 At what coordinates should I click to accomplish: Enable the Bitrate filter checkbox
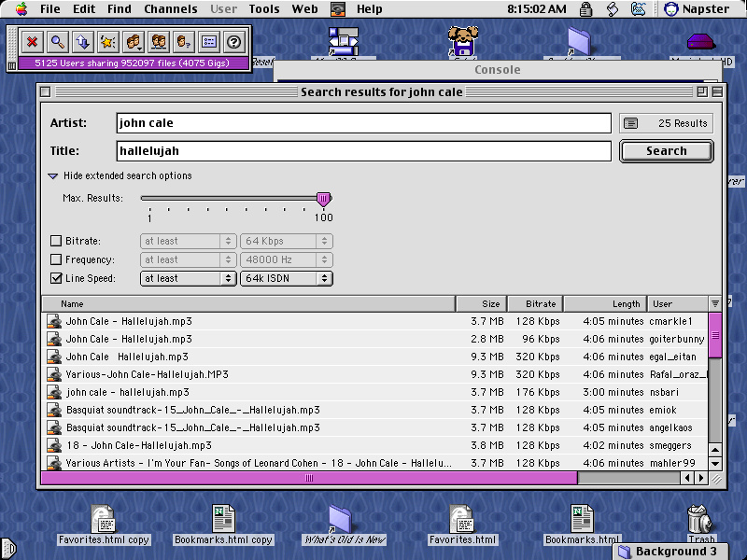pos(56,241)
